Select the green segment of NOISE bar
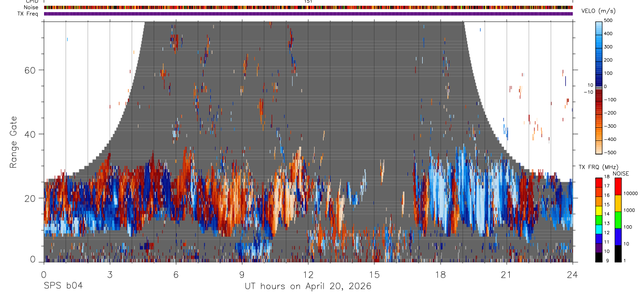 (x=618, y=220)
